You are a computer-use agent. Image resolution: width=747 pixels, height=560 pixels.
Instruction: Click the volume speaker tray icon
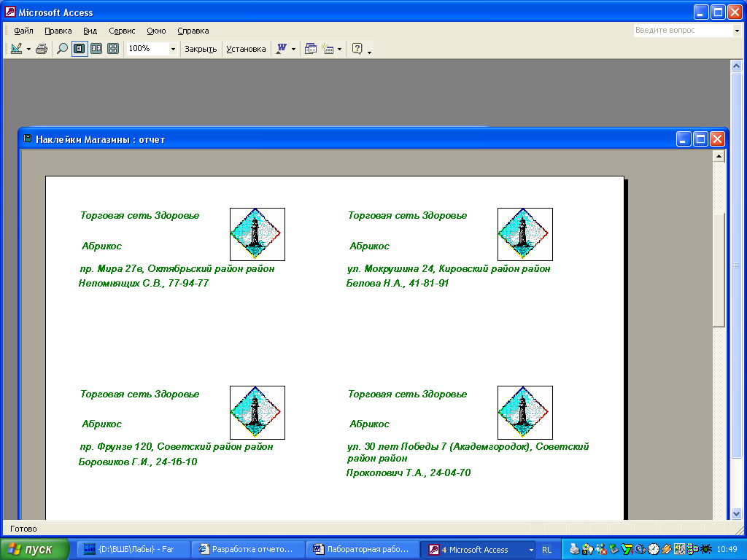tap(680, 549)
